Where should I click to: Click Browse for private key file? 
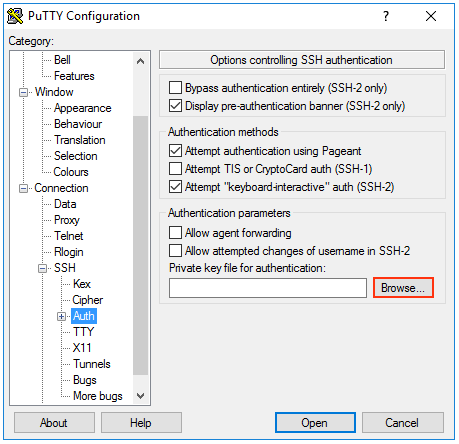pos(403,288)
